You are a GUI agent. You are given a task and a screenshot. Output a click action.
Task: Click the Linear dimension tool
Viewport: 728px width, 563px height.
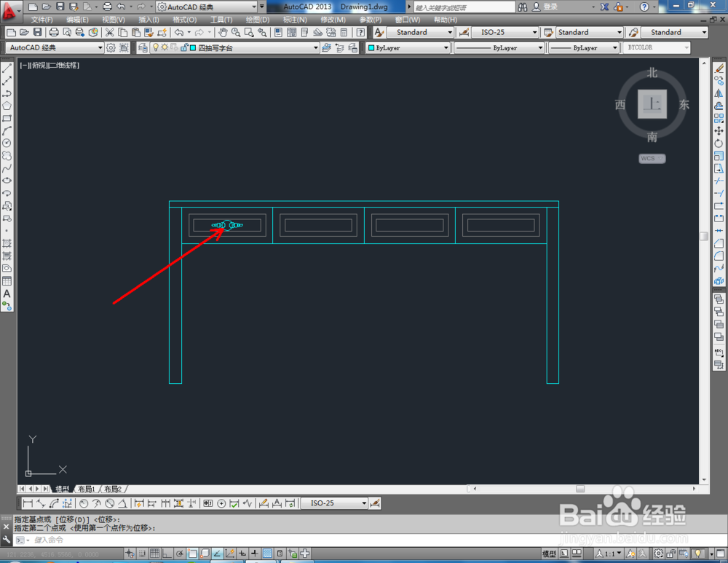click(28, 503)
